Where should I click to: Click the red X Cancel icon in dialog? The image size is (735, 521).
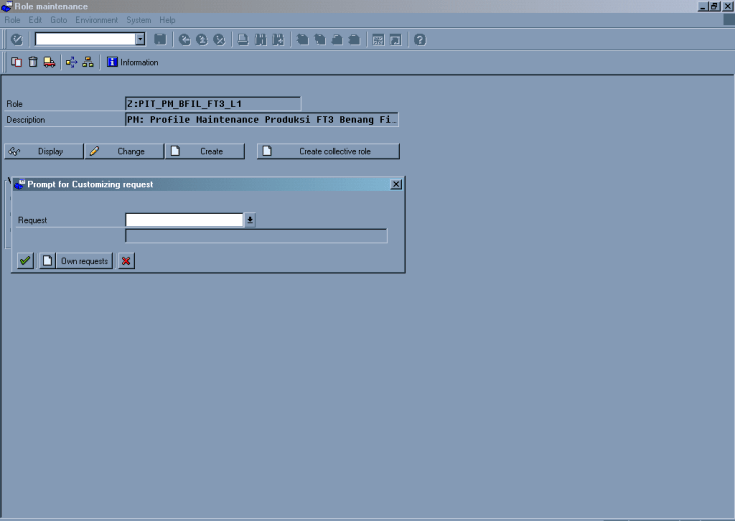126,261
